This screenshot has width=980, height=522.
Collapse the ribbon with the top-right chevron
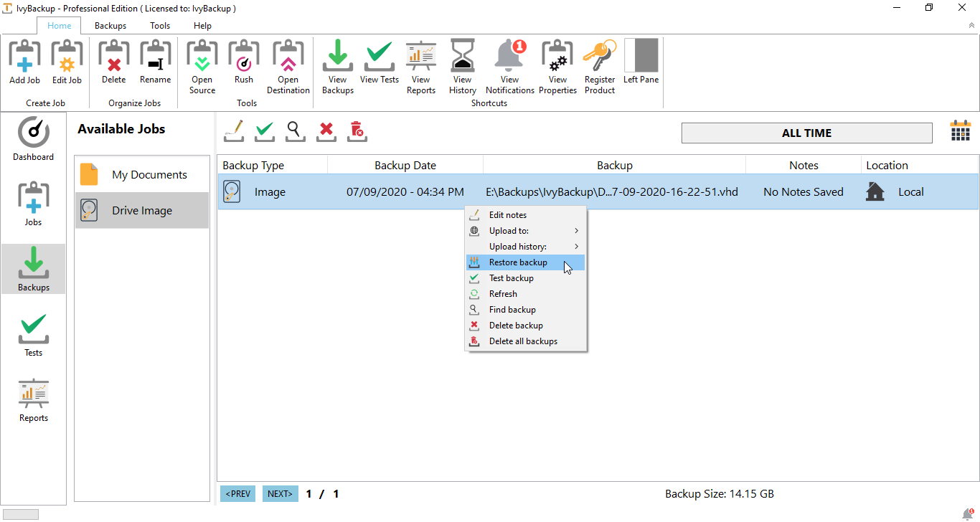(971, 25)
